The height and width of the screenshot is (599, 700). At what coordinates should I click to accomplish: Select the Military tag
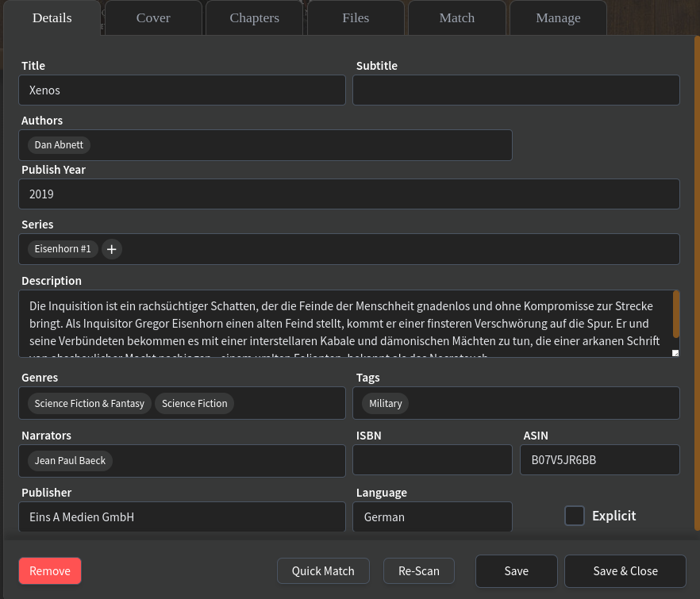click(386, 403)
